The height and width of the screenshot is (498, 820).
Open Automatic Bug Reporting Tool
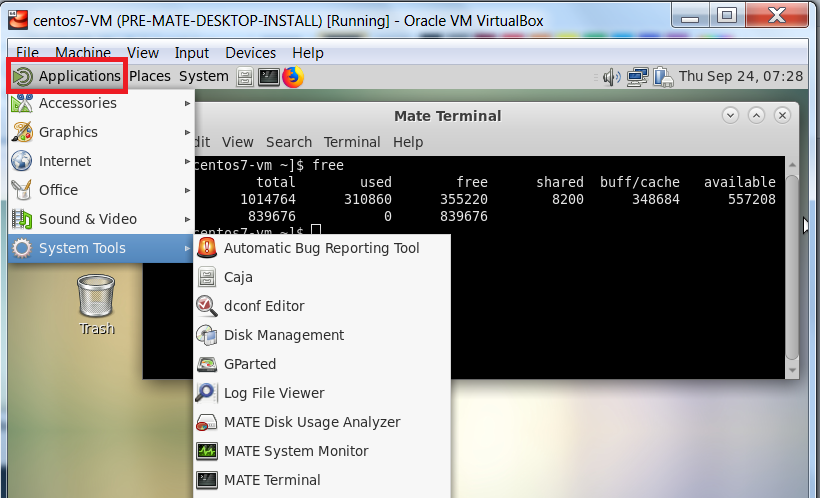tap(321, 248)
